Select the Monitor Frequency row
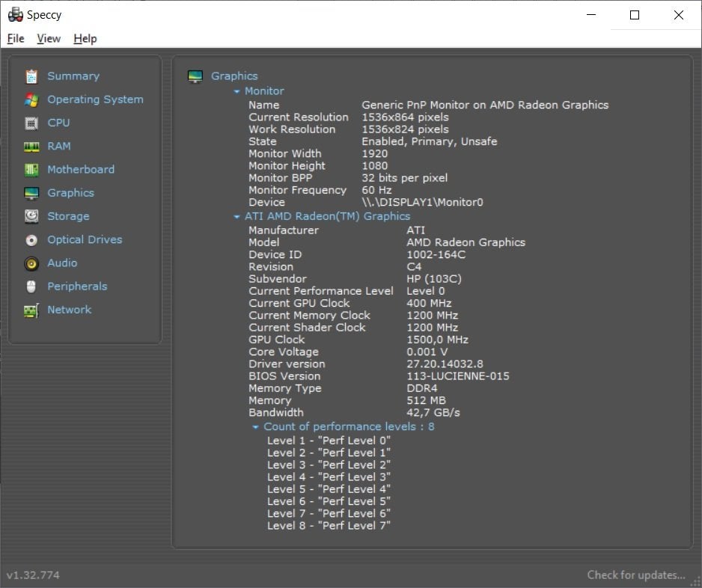 [x=320, y=190]
